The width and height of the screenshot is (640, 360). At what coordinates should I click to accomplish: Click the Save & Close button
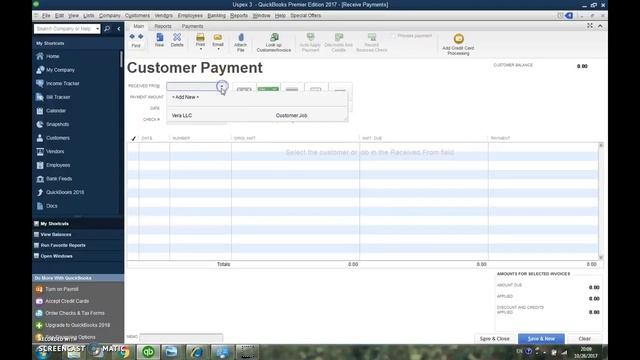tap(495, 339)
